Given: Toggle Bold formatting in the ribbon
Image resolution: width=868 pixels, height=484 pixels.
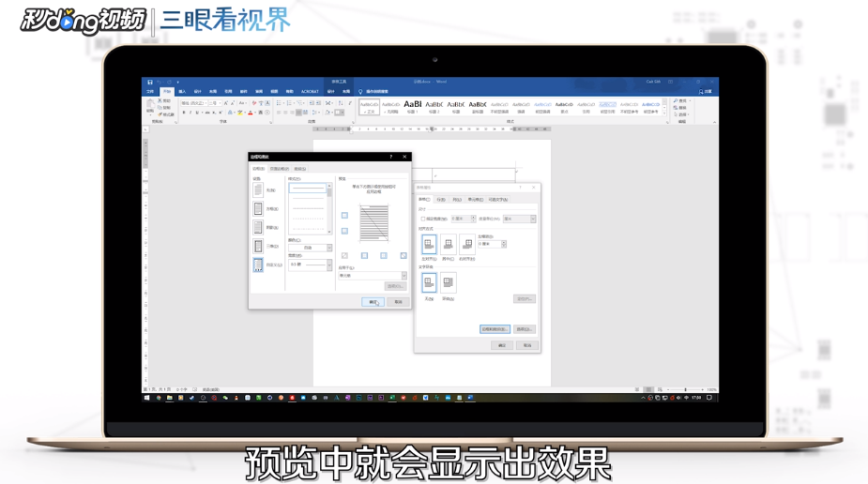Looking at the screenshot, I should point(184,113).
